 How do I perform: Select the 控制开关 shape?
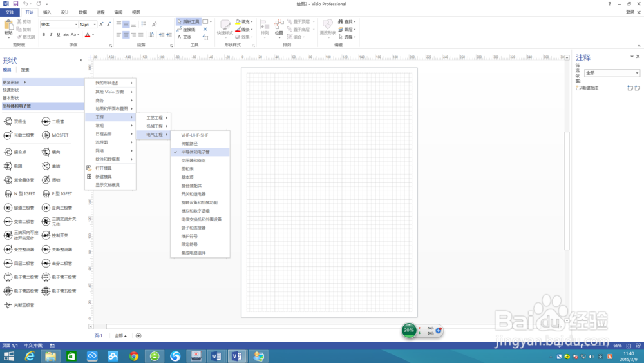click(55, 235)
